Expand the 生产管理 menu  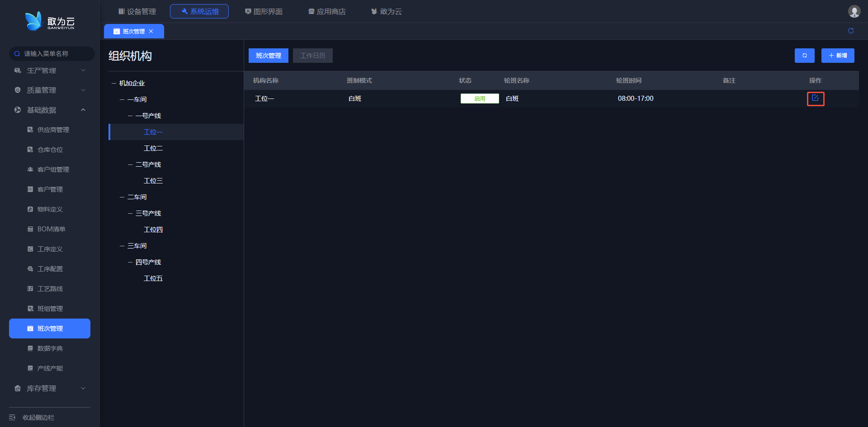[49, 70]
